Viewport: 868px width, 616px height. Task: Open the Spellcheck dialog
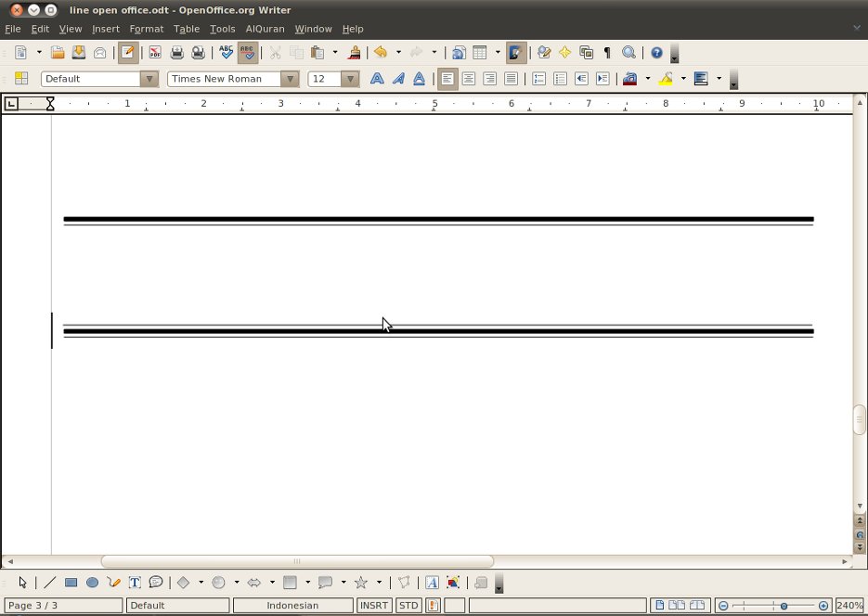tap(227, 53)
